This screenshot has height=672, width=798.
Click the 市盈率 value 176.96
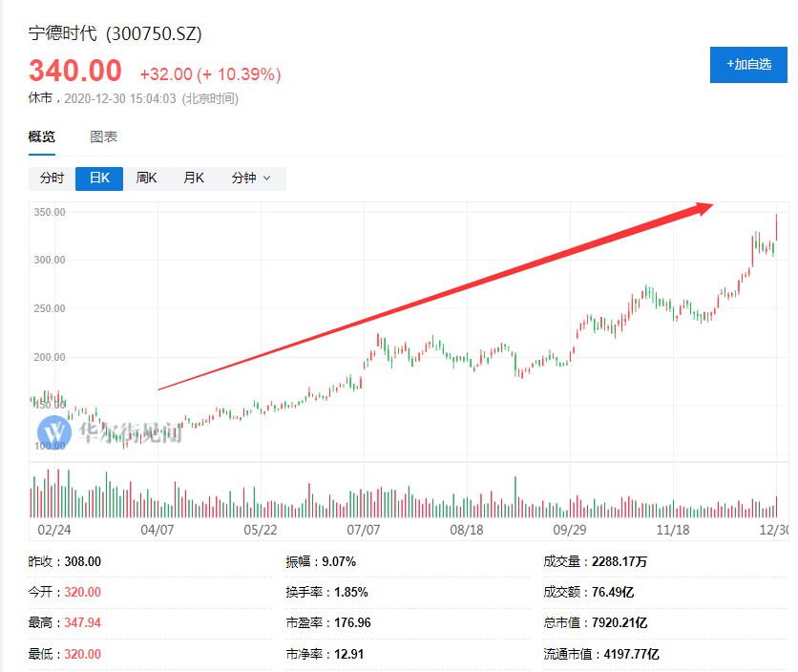(352, 622)
